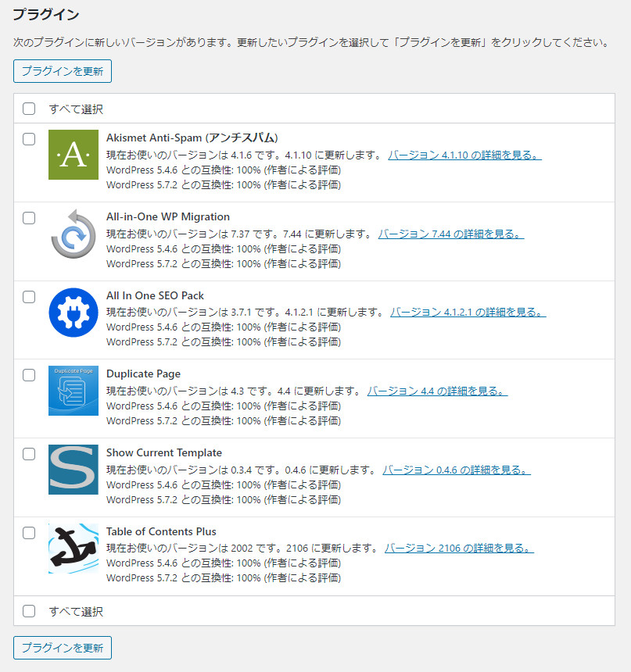This screenshot has width=631, height=672.
Task: Open バージョン 7.44 の詳細を見る link
Action: coord(451,234)
